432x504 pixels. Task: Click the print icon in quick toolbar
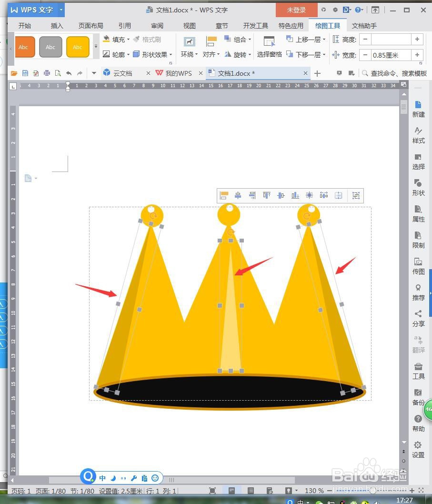pyautogui.click(x=47, y=73)
